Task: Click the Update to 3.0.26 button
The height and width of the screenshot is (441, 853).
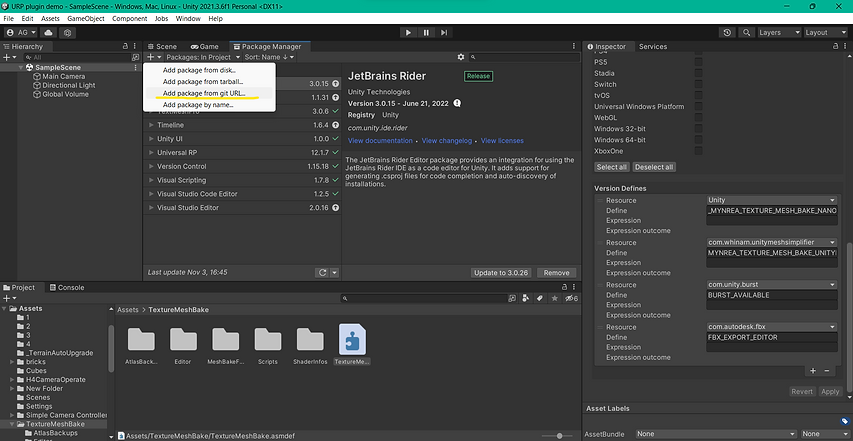Action: [501, 273]
